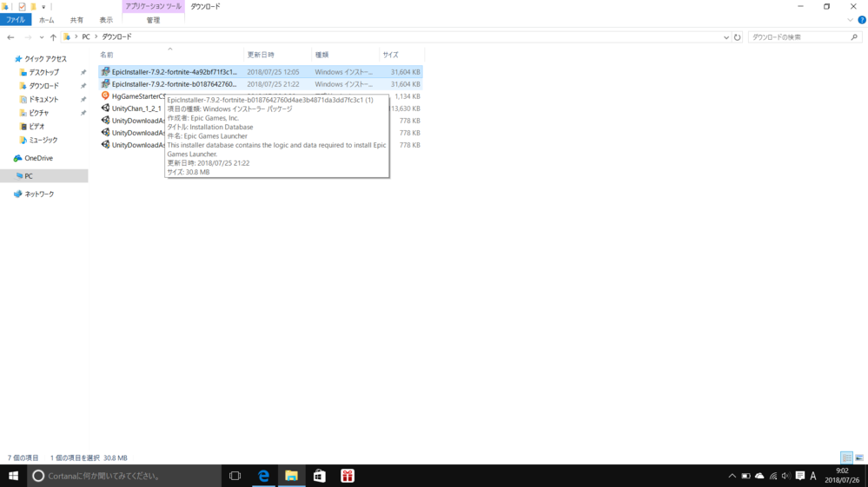Open the 管理 ribbon tab
This screenshot has width=868, height=487.
click(x=153, y=20)
